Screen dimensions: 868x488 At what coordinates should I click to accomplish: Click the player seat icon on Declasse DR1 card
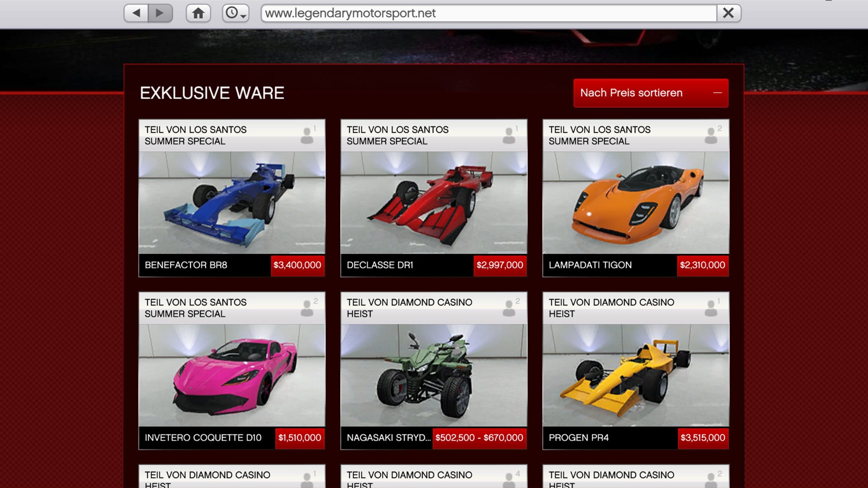coord(509,135)
